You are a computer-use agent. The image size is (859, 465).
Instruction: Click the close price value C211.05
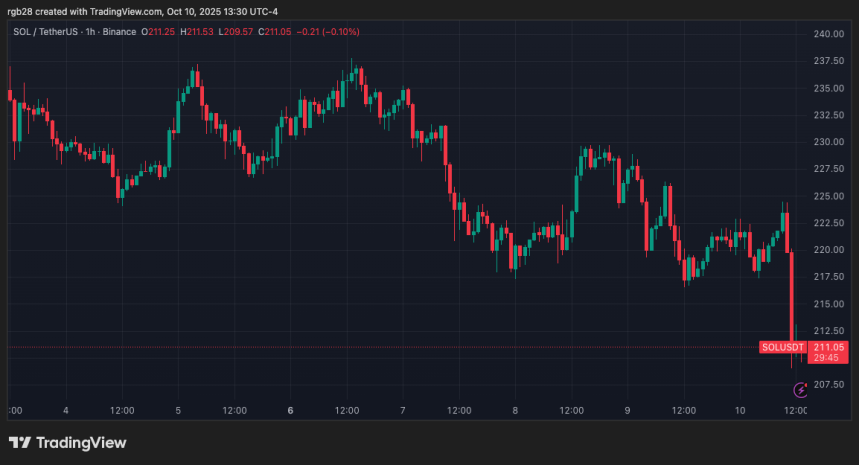pyautogui.click(x=278, y=32)
